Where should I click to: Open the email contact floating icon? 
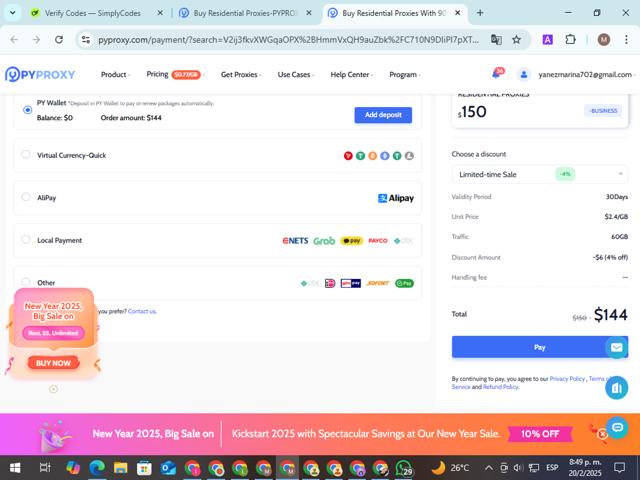click(616, 347)
